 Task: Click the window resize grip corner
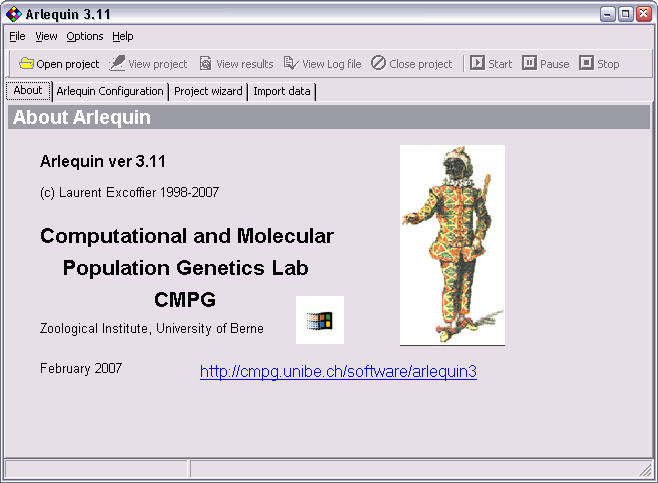[646, 471]
